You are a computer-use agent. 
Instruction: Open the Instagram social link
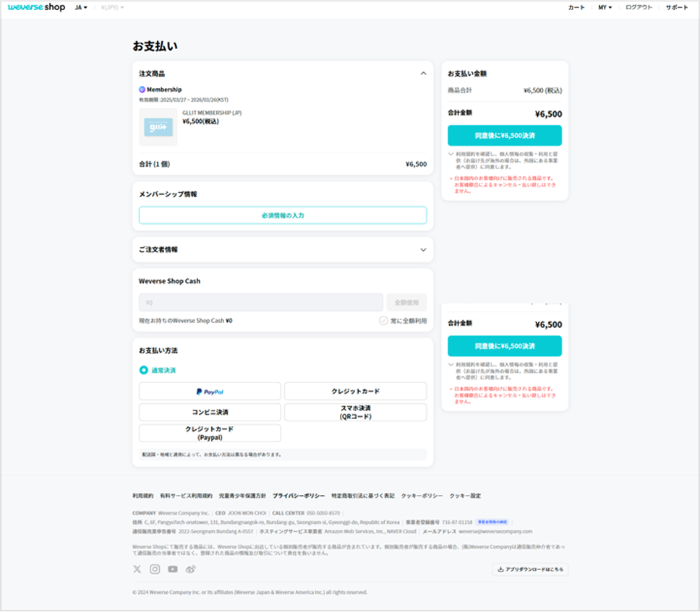pos(155,569)
